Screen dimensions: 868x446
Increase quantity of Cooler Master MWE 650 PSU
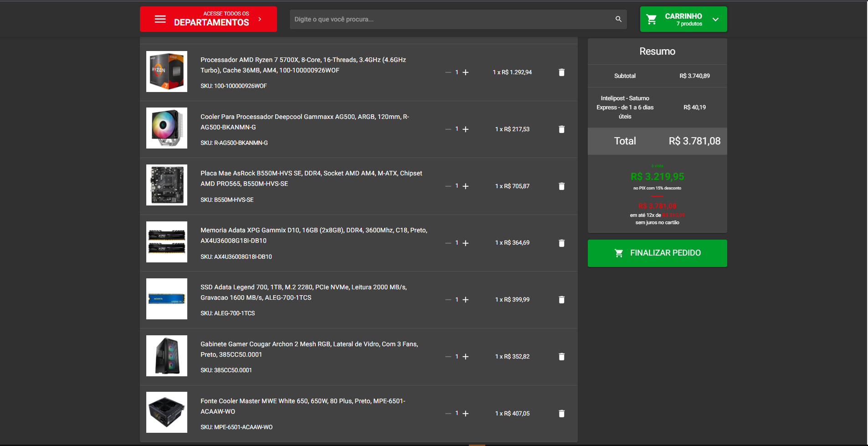465,414
